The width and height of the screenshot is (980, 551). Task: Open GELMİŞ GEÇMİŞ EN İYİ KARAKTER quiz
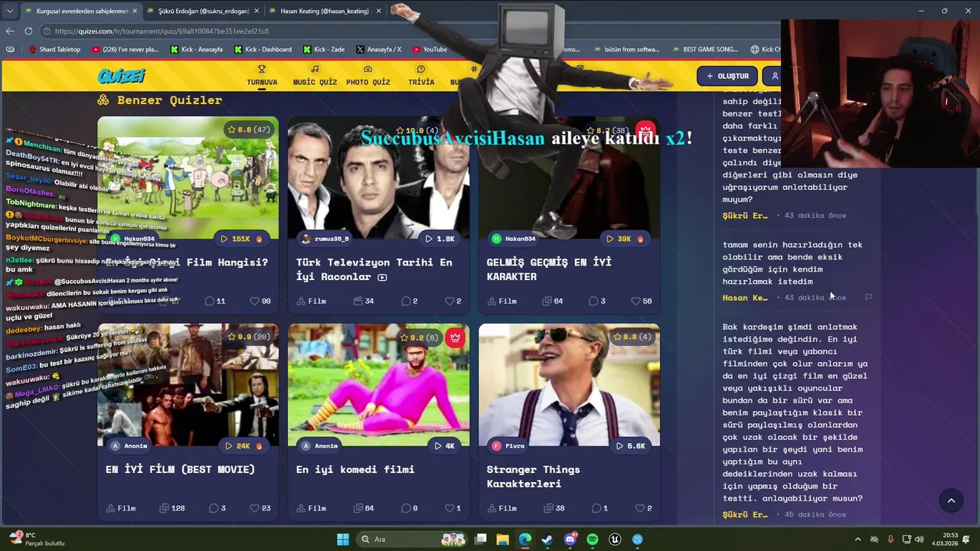(x=549, y=269)
